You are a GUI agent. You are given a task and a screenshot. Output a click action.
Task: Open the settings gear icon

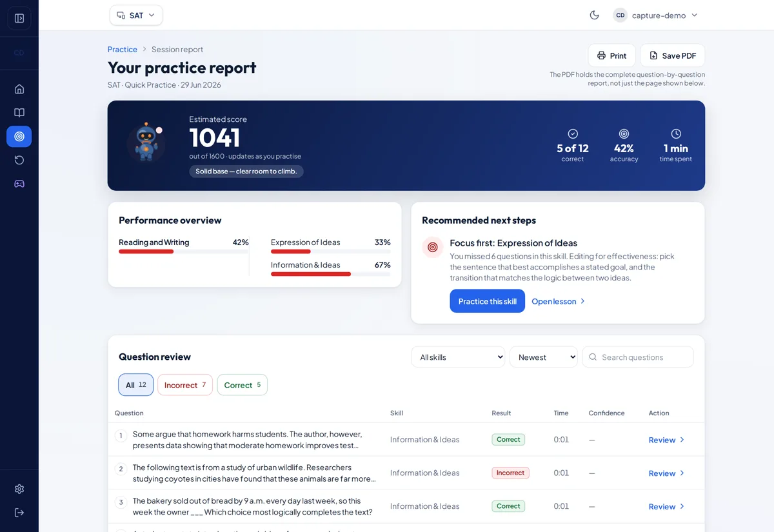19,489
